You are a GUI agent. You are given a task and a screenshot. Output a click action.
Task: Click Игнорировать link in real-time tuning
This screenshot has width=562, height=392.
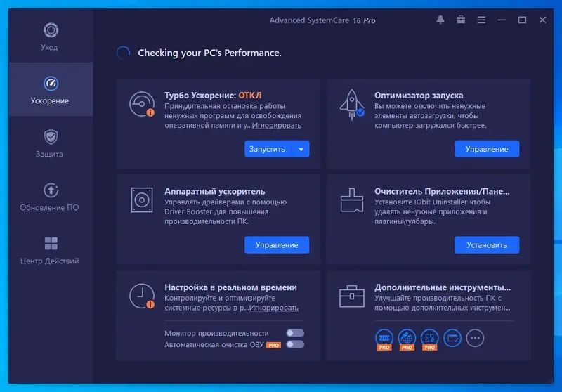(x=273, y=308)
